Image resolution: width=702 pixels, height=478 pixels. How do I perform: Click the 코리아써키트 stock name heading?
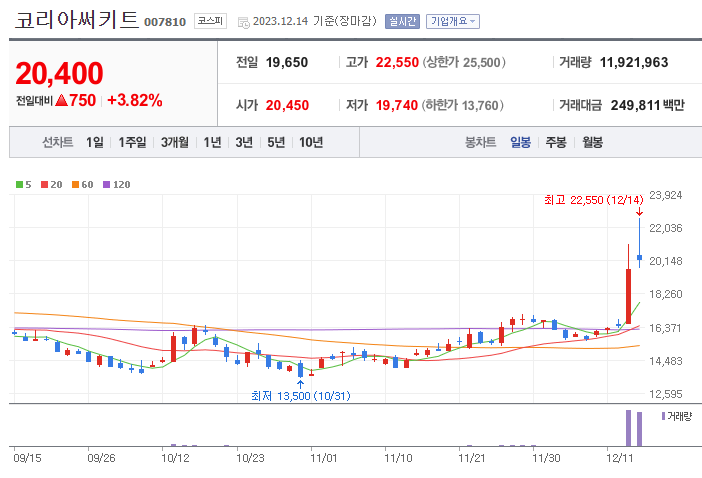coord(77,20)
